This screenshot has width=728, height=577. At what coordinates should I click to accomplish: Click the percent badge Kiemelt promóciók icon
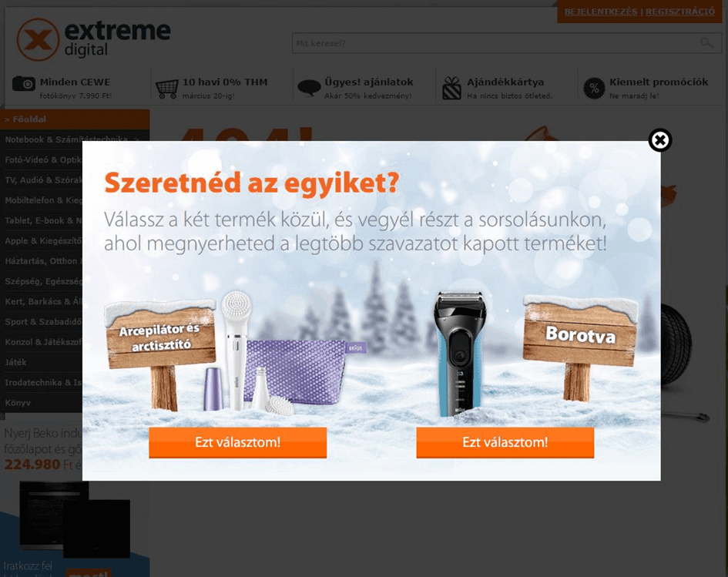pos(594,88)
